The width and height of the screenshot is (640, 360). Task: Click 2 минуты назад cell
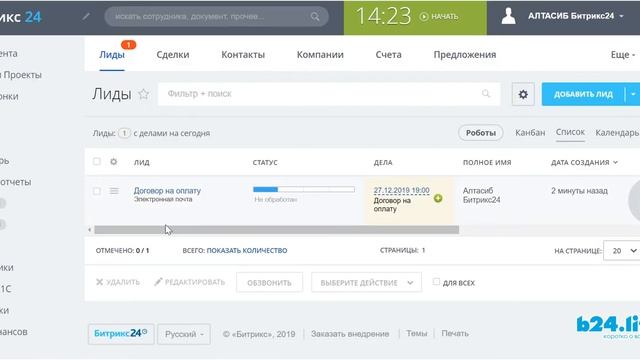click(x=579, y=191)
